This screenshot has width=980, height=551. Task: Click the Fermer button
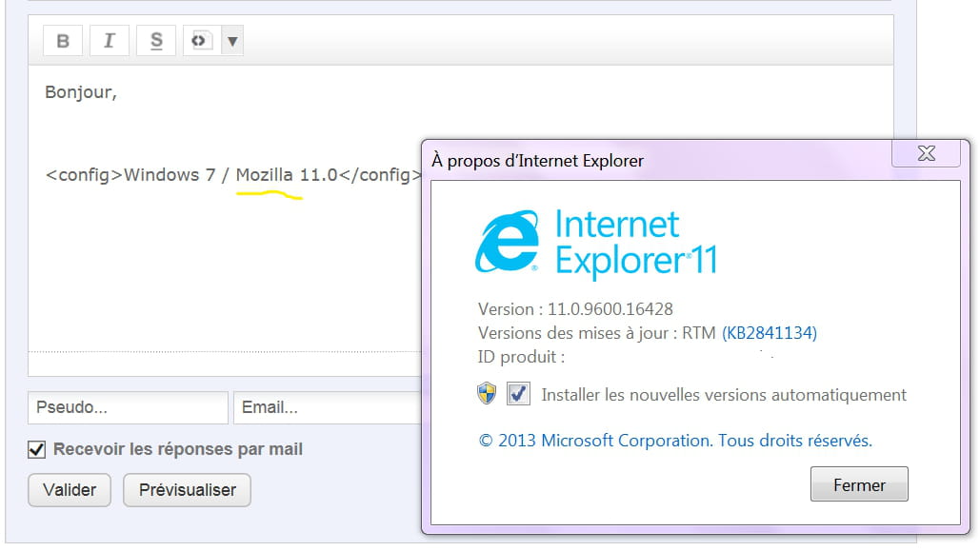point(859,484)
